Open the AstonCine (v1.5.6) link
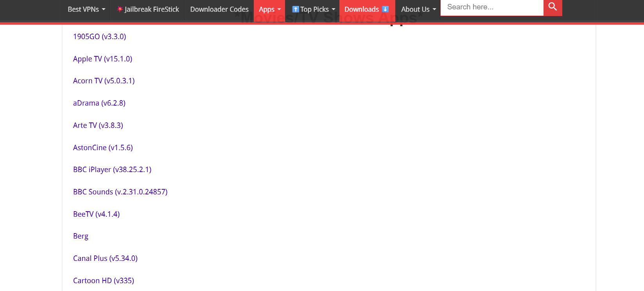The height and width of the screenshot is (291, 644). [x=103, y=147]
